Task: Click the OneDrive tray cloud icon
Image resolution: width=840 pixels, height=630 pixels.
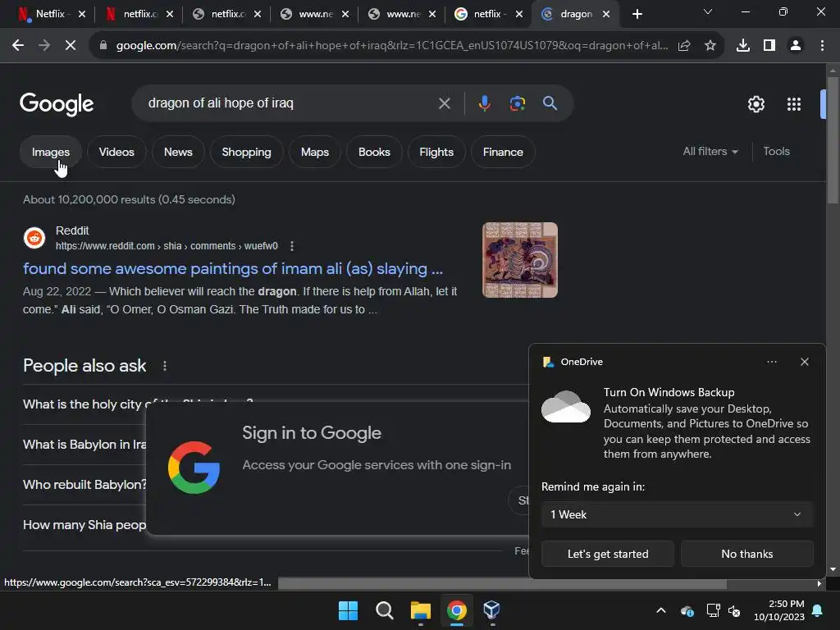Action: 687,610
